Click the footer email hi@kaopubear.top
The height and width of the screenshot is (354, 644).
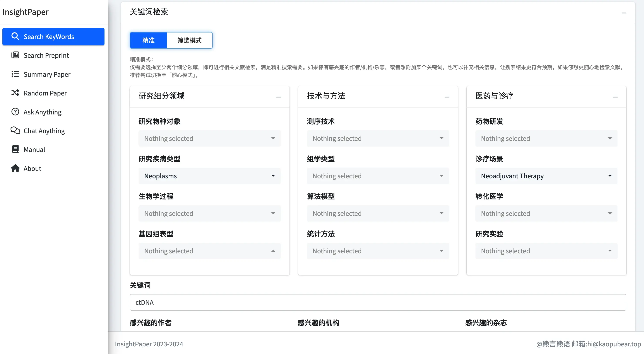click(614, 344)
